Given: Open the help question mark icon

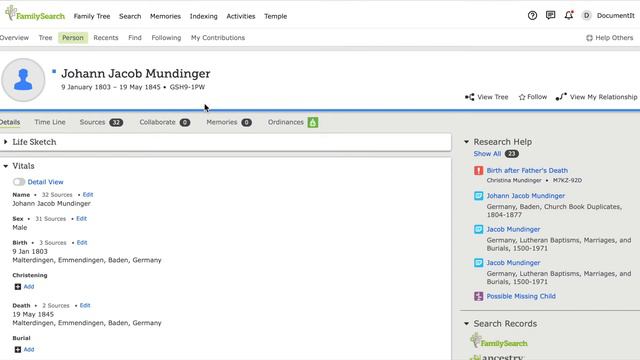Looking at the screenshot, I should (532, 16).
